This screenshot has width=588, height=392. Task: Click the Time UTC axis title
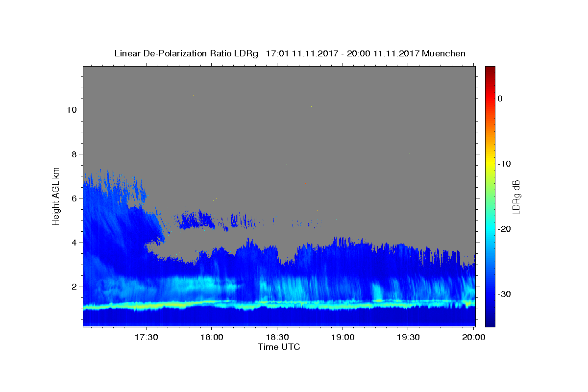pos(279,347)
